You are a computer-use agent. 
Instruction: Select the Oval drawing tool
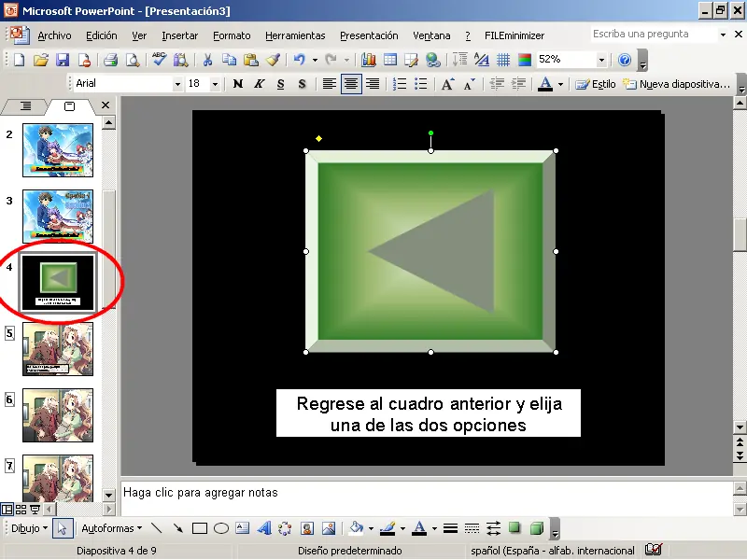[x=221, y=528]
